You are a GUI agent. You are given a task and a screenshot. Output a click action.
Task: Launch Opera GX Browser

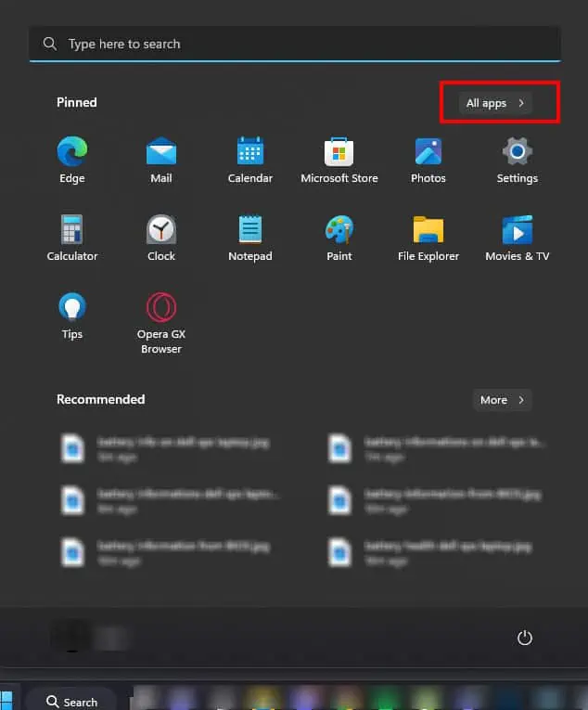(x=161, y=323)
